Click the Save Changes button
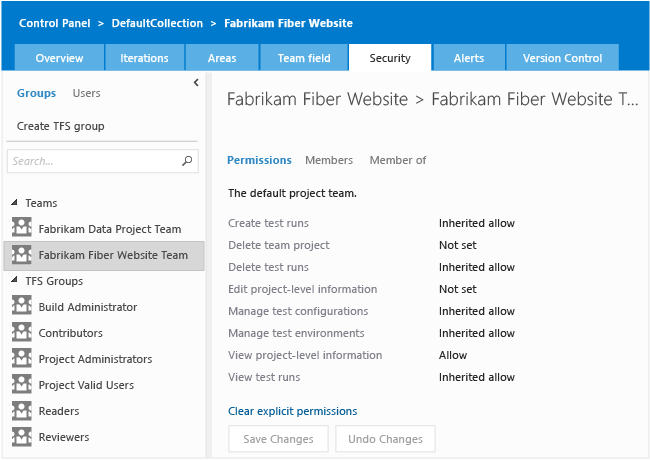This screenshot has height=460, width=650. 278,438
